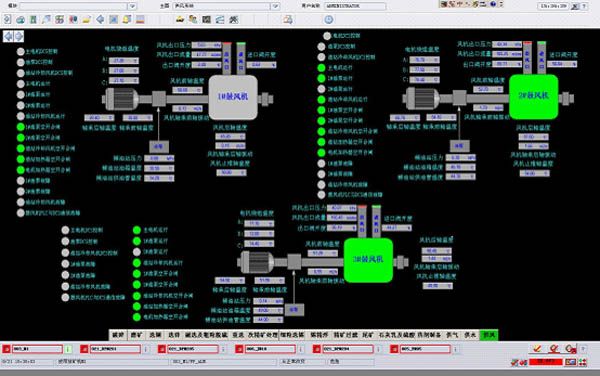Open the first combo box dropdown arrow
This screenshot has width=600, height=376.
click(132, 6)
